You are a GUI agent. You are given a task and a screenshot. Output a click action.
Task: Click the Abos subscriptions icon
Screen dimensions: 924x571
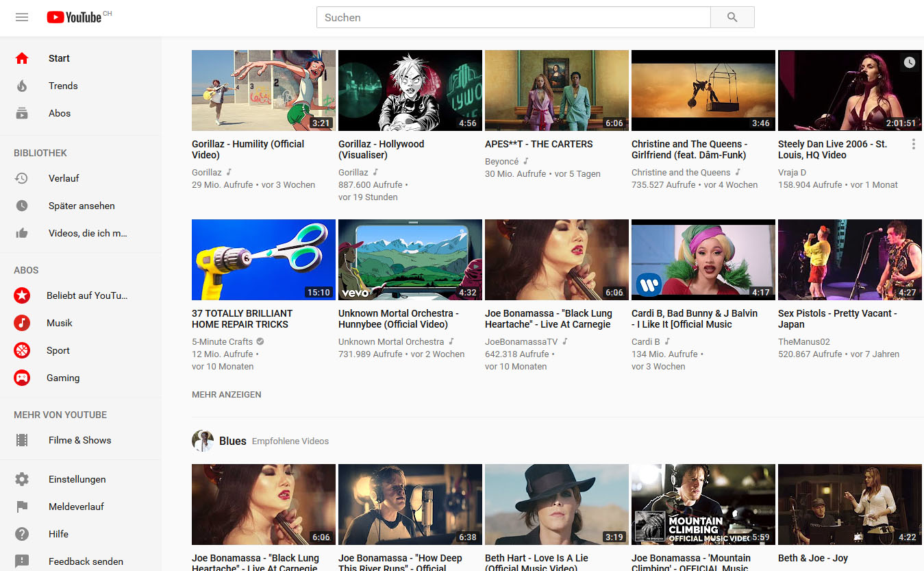click(x=22, y=113)
